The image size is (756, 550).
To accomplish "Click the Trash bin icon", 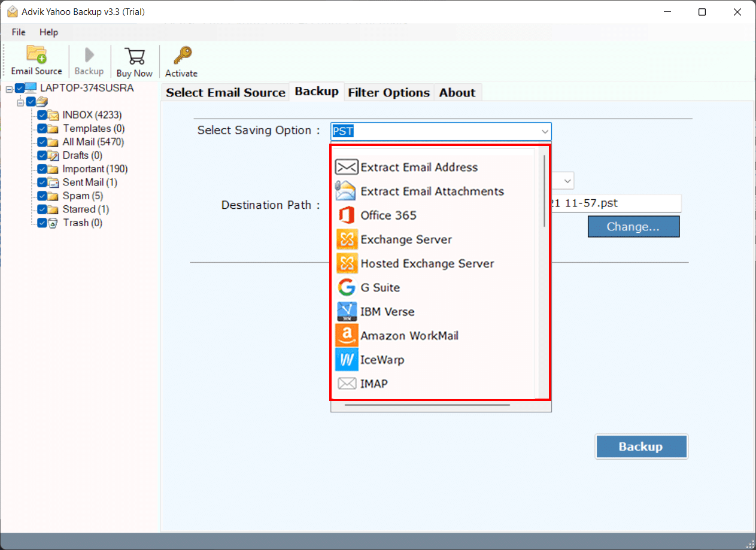I will pos(53,223).
